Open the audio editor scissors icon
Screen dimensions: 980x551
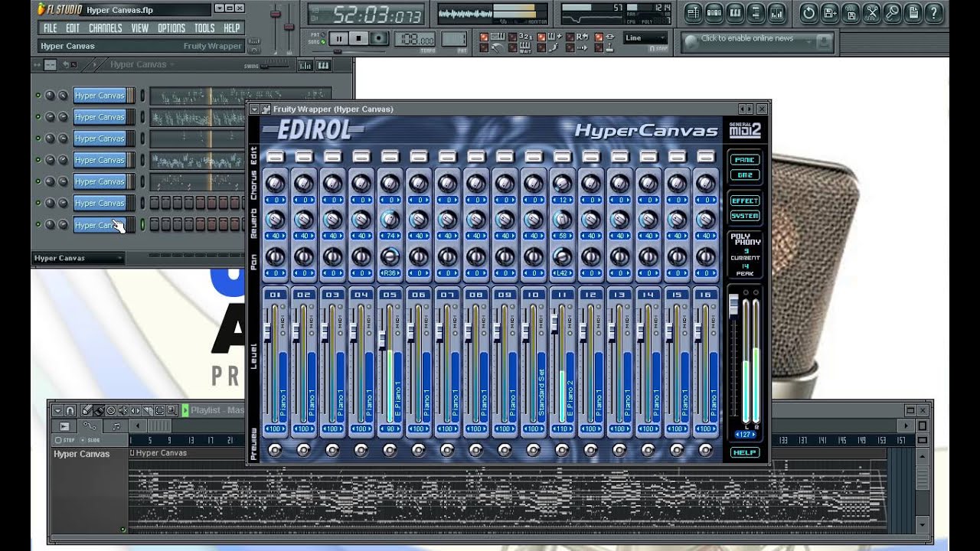(x=872, y=12)
